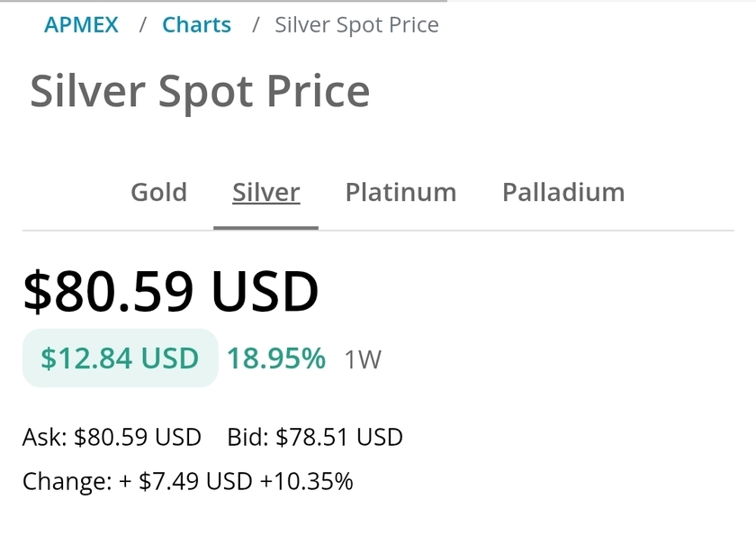Tap the green $12.84 USD change badge

[120, 358]
